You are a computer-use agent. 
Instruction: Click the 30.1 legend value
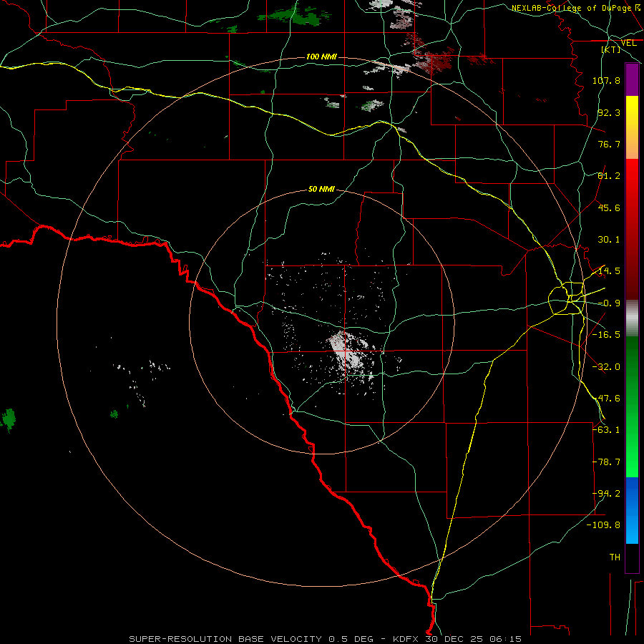tap(609, 240)
